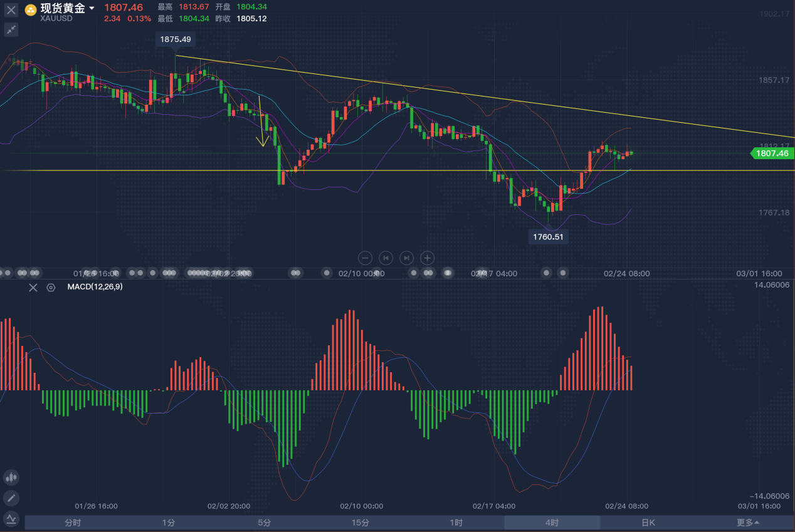Expand the 更多 timeframe menu
Viewport: 795px width, 532px height.
coord(747,523)
